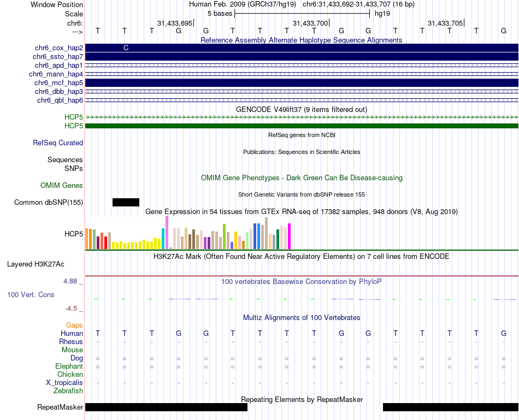This screenshot has width=519, height=420.
Task: Click the Dog species row label
Action: [x=77, y=358]
